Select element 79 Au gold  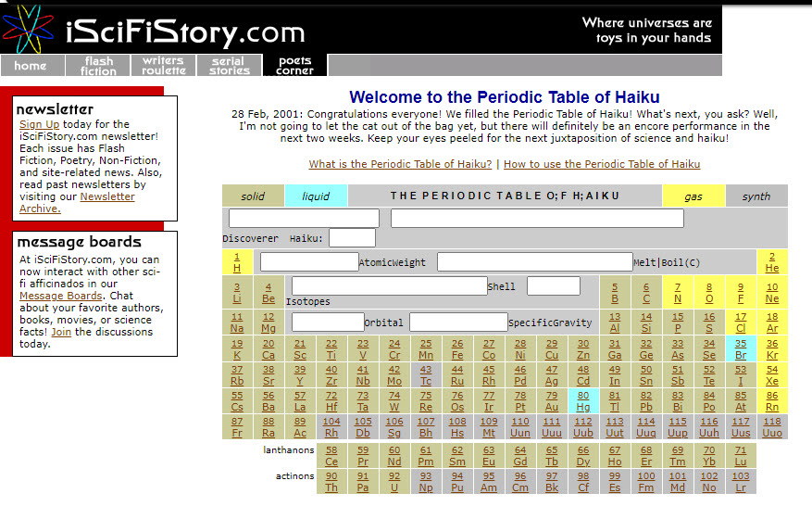tap(552, 400)
